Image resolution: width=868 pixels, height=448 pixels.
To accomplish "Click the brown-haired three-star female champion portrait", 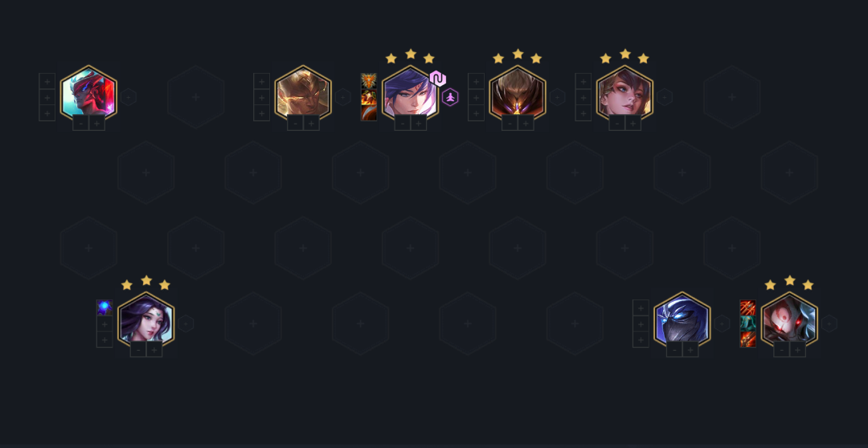I will pyautogui.click(x=625, y=95).
